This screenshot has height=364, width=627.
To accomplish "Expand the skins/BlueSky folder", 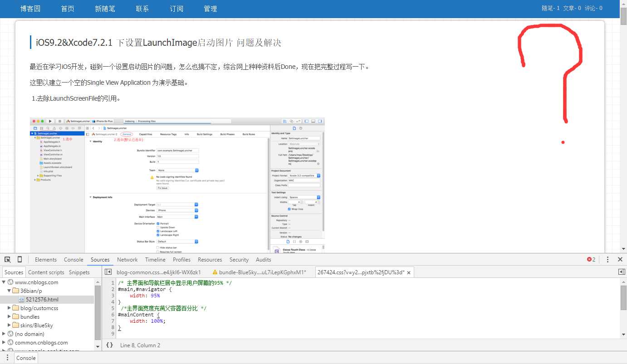I will coord(10,325).
